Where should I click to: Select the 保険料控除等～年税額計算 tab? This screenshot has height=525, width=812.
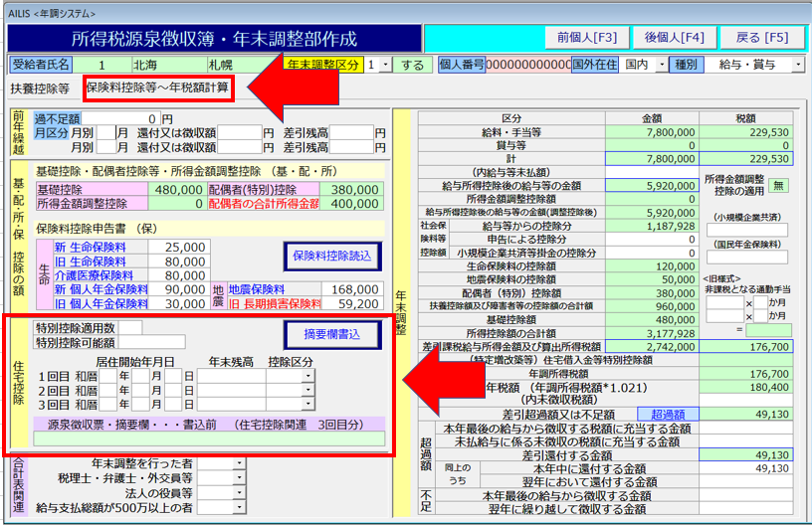click(x=158, y=87)
